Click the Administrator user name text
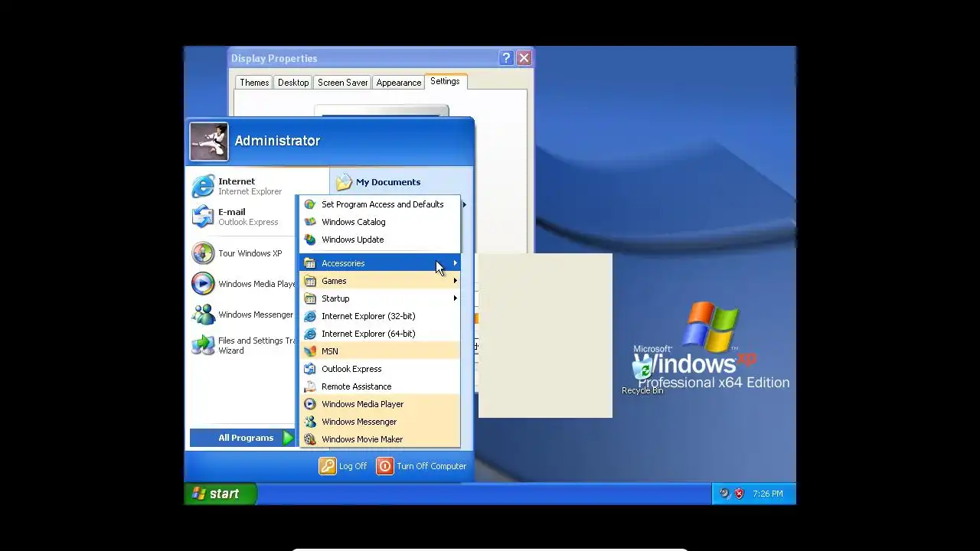 [277, 141]
